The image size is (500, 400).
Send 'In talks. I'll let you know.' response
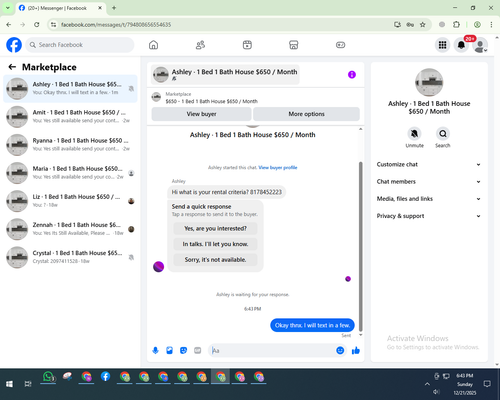(215, 244)
